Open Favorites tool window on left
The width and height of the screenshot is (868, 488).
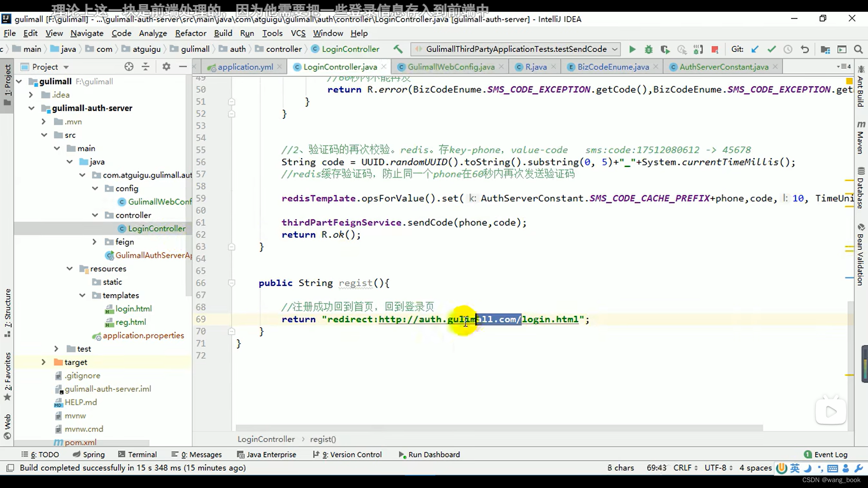pyautogui.click(x=7, y=376)
